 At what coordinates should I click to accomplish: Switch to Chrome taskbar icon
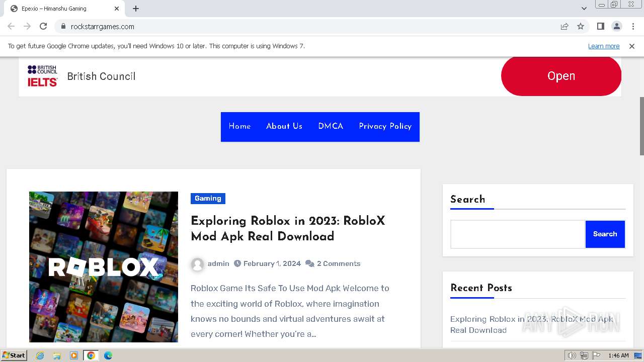pyautogui.click(x=91, y=355)
